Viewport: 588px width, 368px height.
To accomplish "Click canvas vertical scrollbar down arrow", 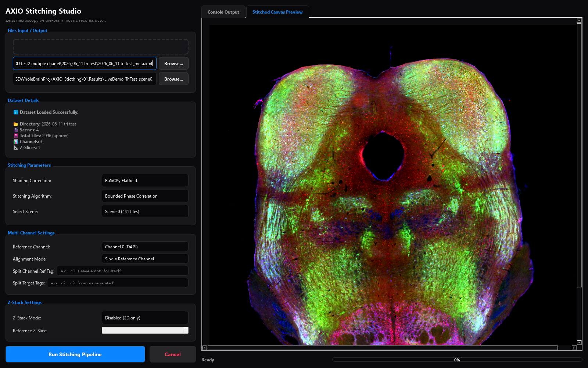I will coord(579,343).
